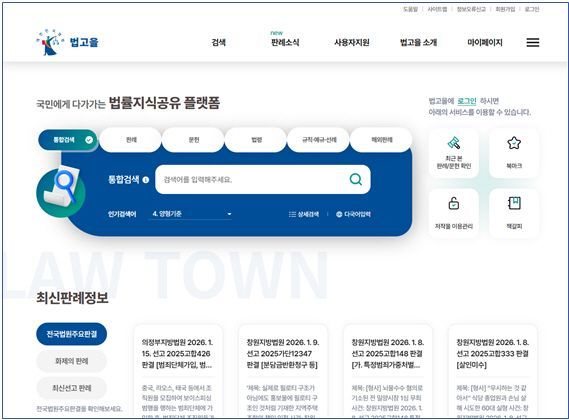Open the 마이페이지 main menu
Viewport: 569px width, 420px height.
tap(485, 42)
